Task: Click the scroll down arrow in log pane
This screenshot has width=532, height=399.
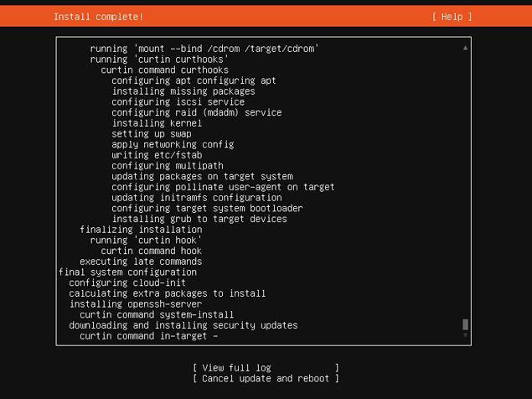Action: click(x=465, y=335)
